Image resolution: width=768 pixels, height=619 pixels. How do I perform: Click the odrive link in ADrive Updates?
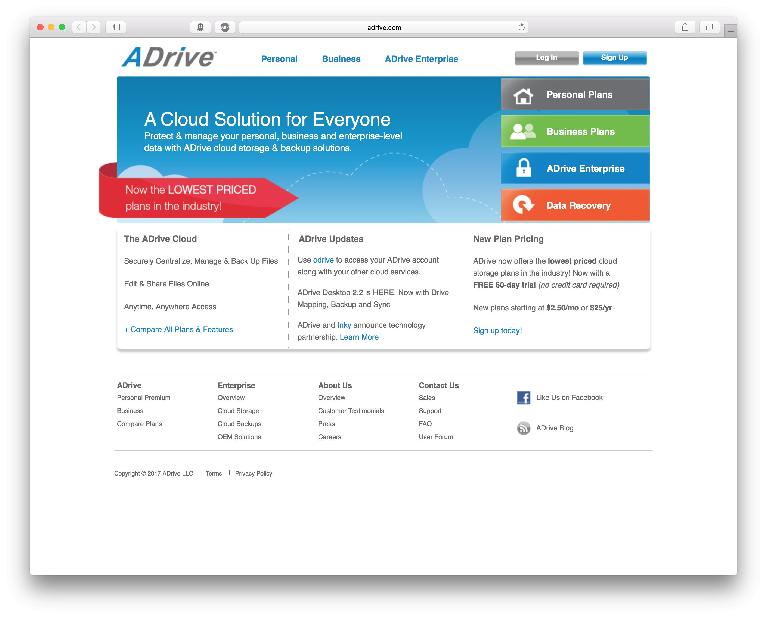pos(323,260)
